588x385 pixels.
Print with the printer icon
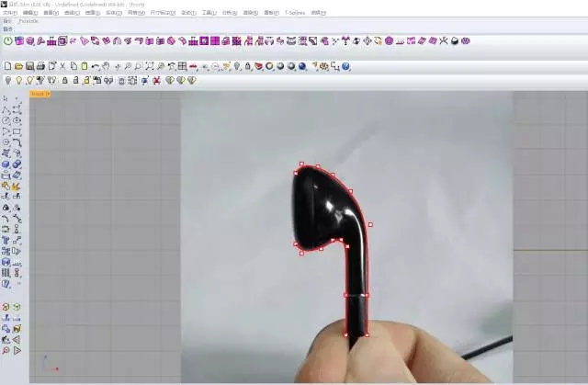point(40,66)
